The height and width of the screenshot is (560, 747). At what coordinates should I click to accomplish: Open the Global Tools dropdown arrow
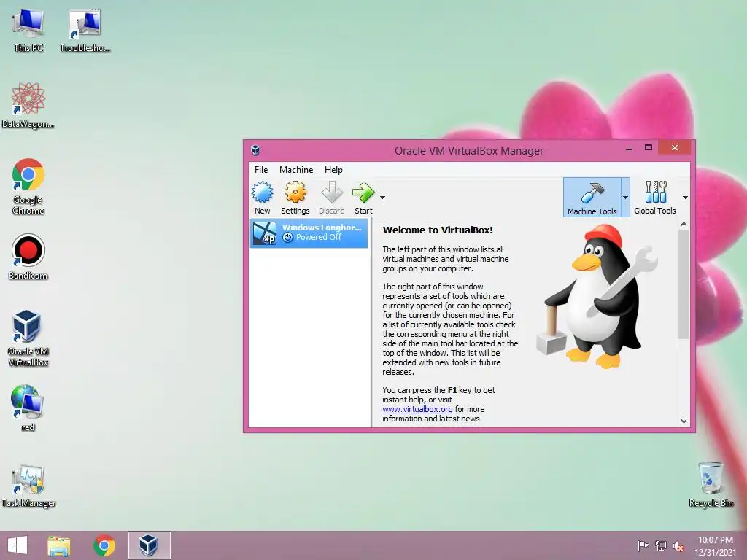(684, 198)
